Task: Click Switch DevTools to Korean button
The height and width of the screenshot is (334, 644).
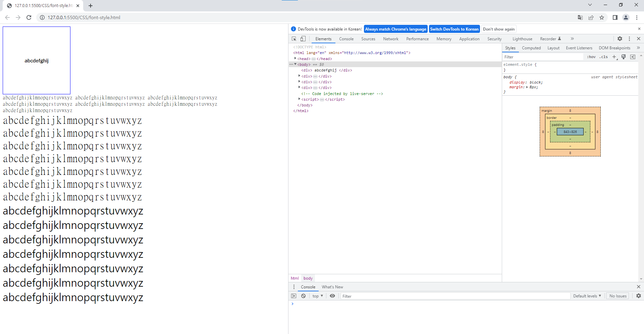Action: coord(454,29)
